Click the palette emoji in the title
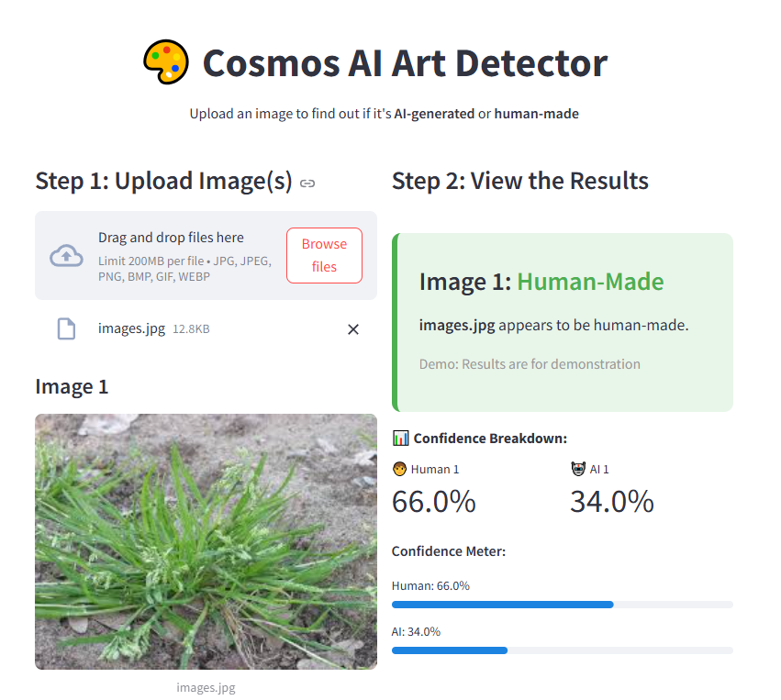 [x=166, y=62]
